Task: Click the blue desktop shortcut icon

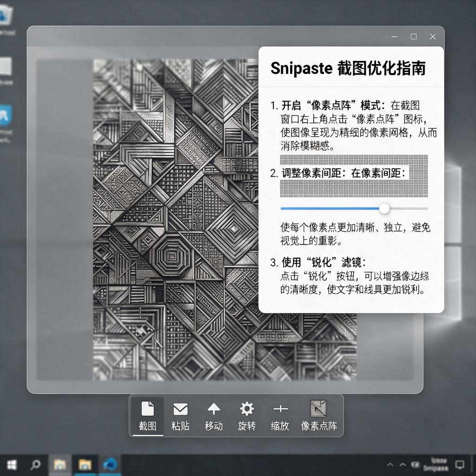Action: coord(6,115)
